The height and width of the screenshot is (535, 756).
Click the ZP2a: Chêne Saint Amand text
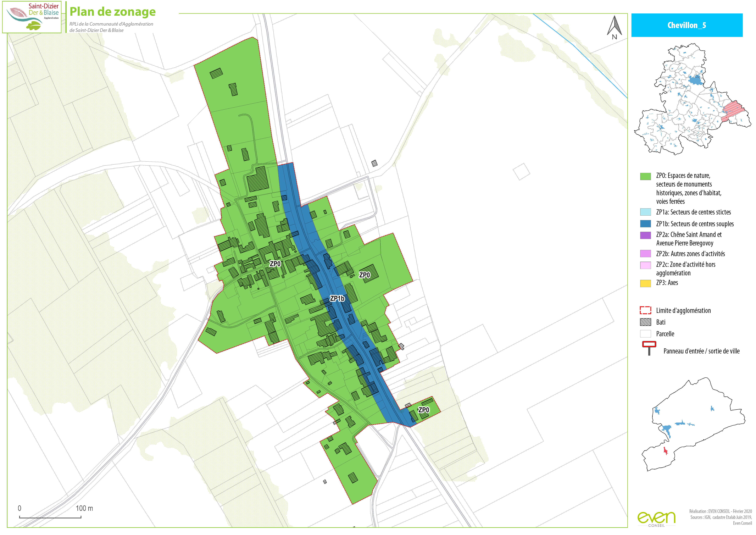689,239
